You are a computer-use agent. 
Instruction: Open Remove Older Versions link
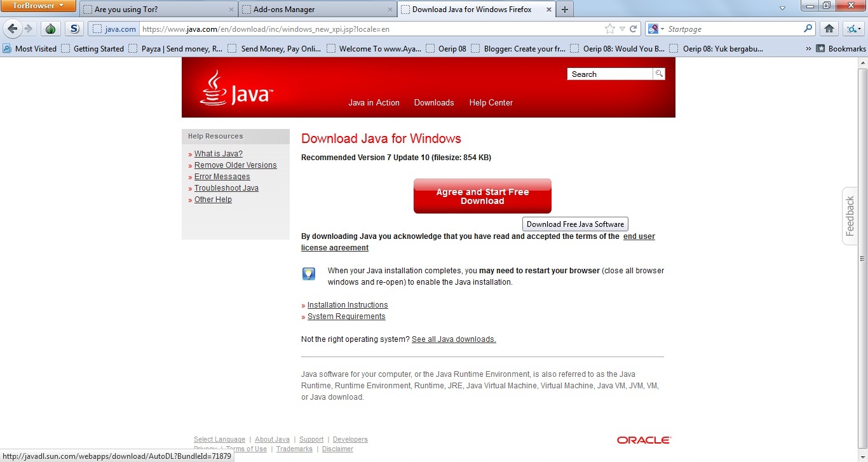point(235,165)
